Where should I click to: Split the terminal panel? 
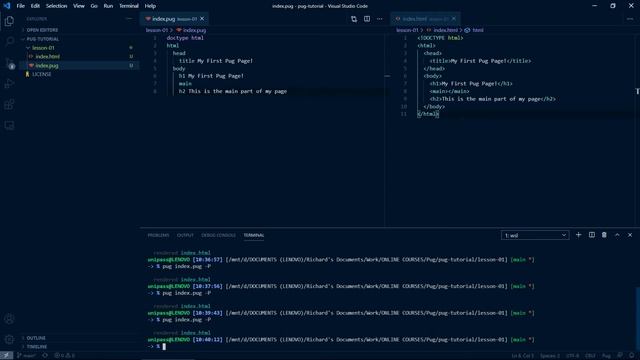pos(591,235)
